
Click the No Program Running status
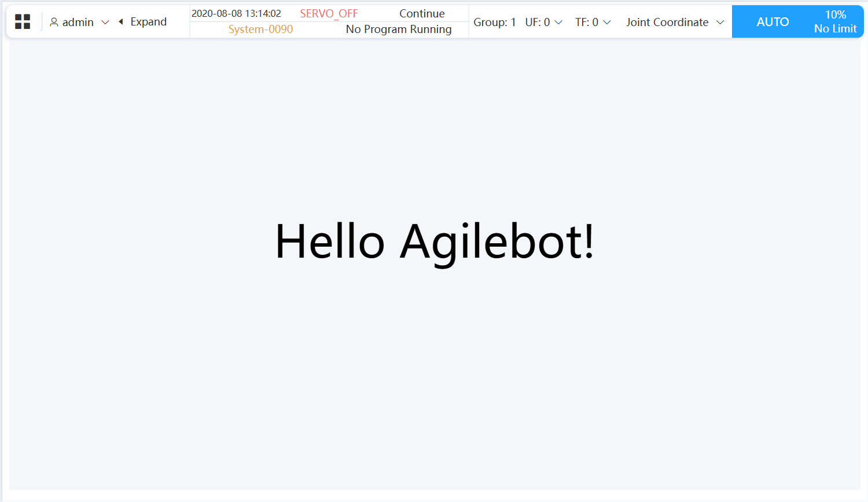coord(399,29)
